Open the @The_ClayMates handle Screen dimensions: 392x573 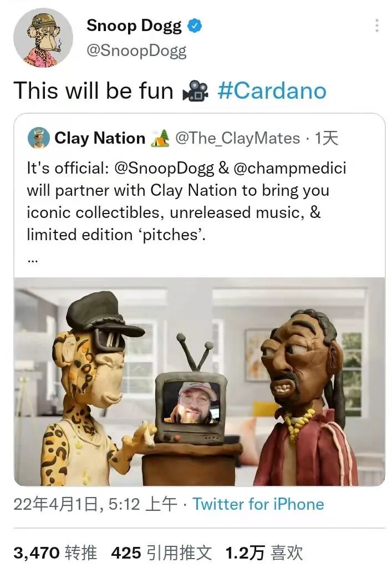coord(237,139)
